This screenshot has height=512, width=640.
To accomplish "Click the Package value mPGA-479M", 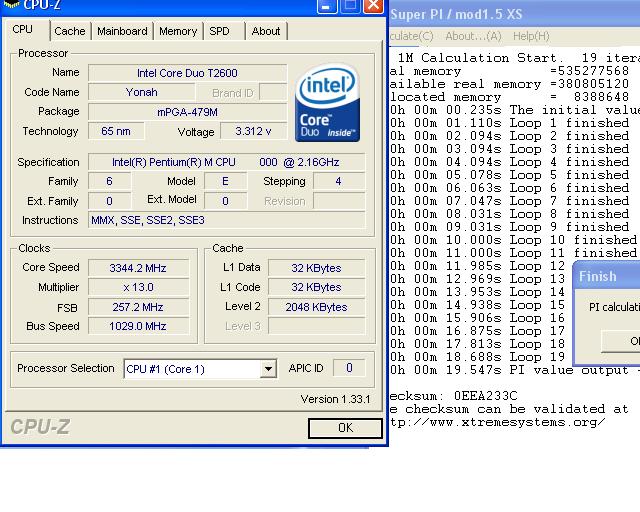I will [x=187, y=112].
